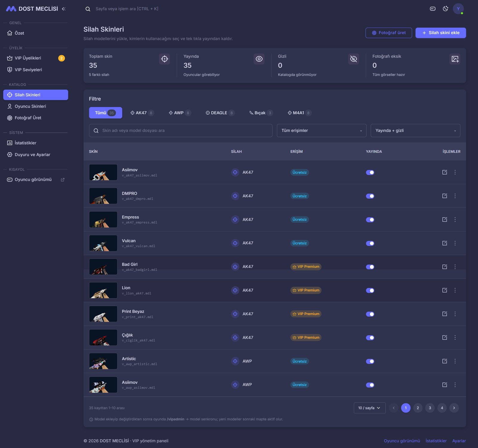Click the edit icon for Print Beyaz row

coord(445,314)
